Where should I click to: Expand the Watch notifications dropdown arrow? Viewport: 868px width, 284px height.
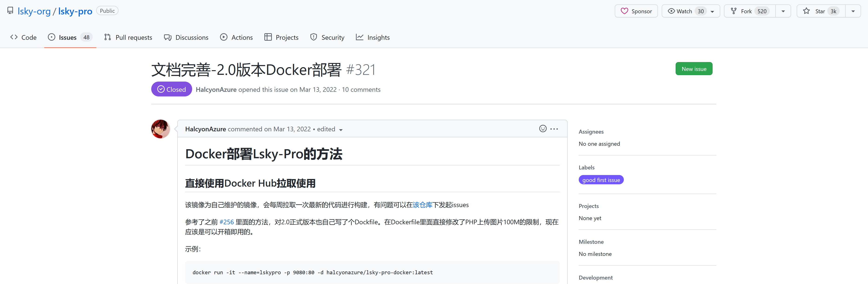pos(712,11)
